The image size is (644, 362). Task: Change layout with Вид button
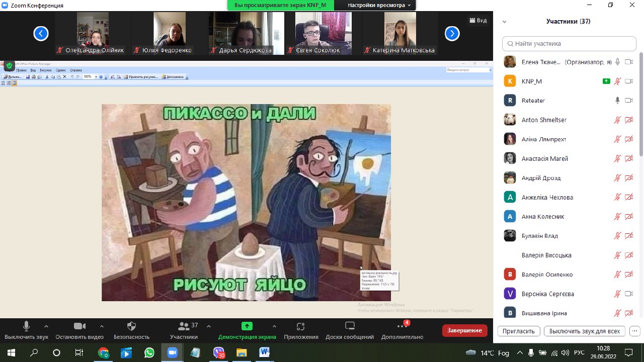coord(478,20)
